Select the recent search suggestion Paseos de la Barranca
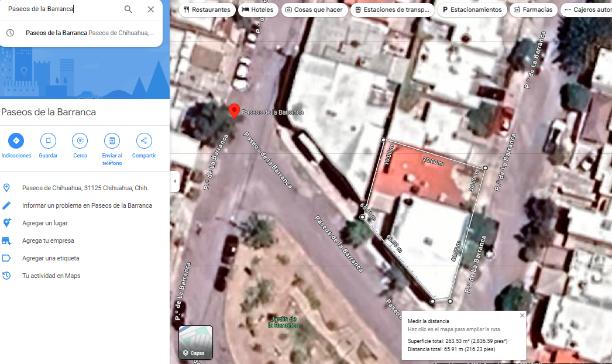612x364 pixels. 81,33
